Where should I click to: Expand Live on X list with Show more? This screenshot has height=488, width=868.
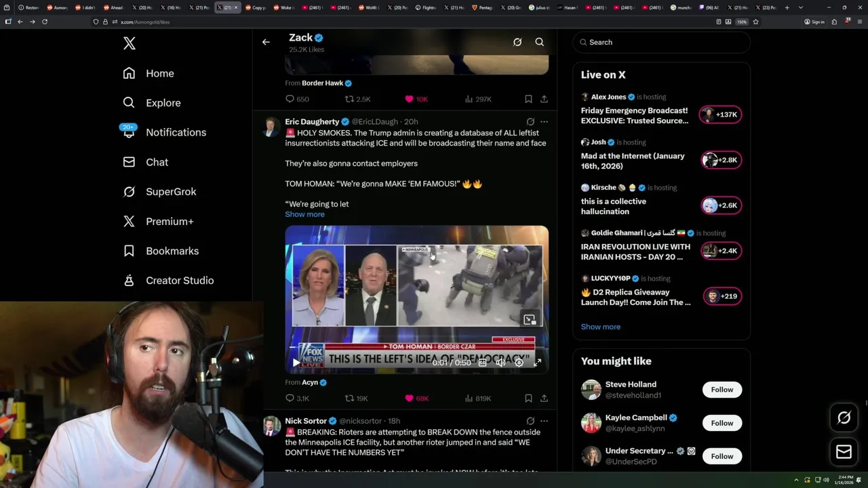600,327
